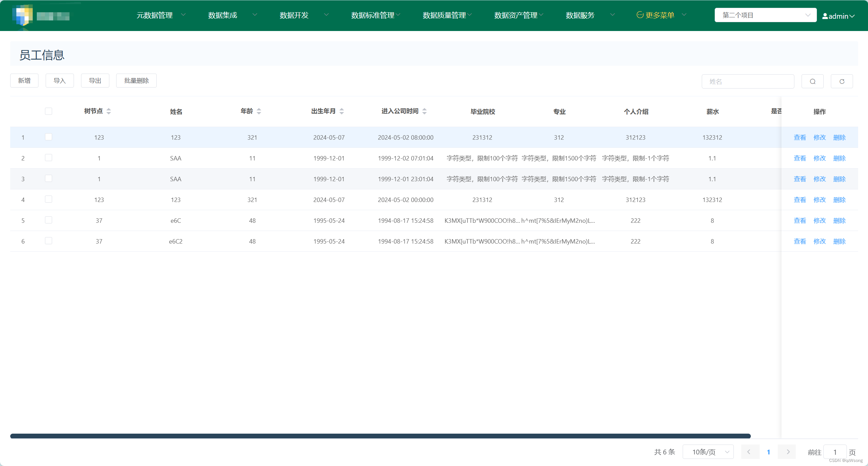The height and width of the screenshot is (466, 868).
Task: Click the refresh table icon at top right
Action: coord(842,81)
